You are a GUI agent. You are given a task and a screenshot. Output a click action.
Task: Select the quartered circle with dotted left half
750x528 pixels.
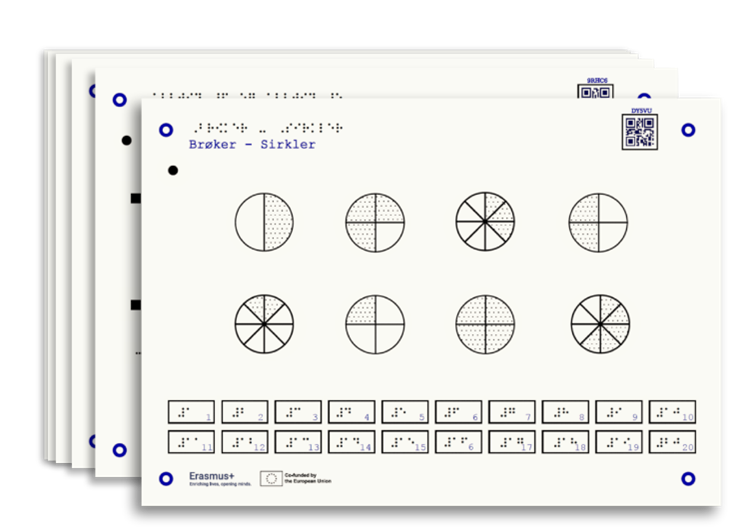click(x=598, y=222)
